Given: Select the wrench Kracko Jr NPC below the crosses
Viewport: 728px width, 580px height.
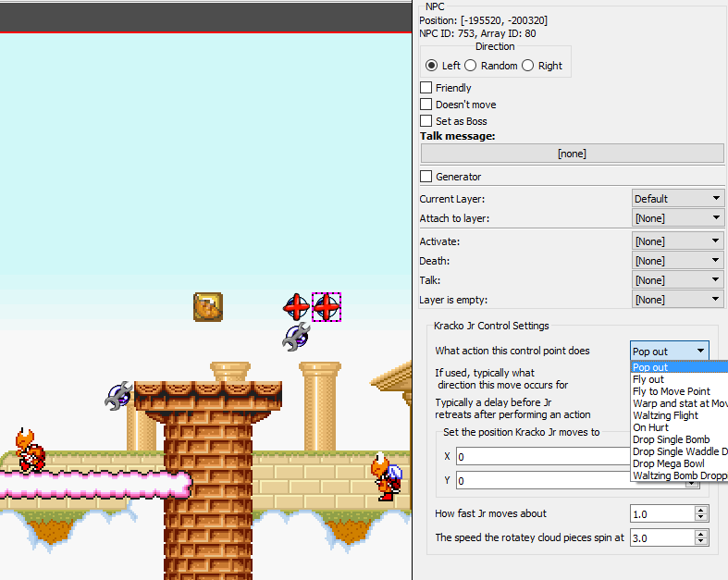Looking at the screenshot, I should point(296,337).
